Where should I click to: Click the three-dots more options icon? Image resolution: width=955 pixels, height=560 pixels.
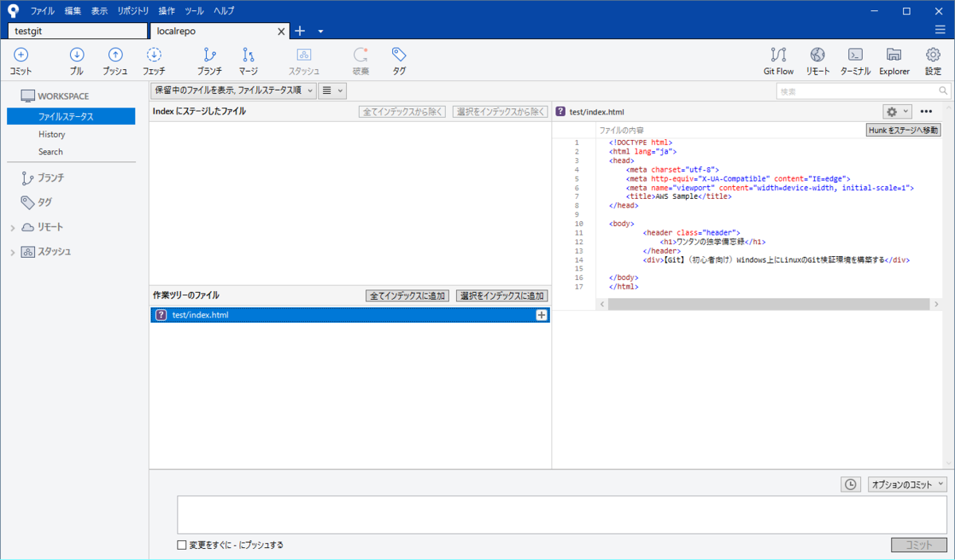(x=926, y=112)
